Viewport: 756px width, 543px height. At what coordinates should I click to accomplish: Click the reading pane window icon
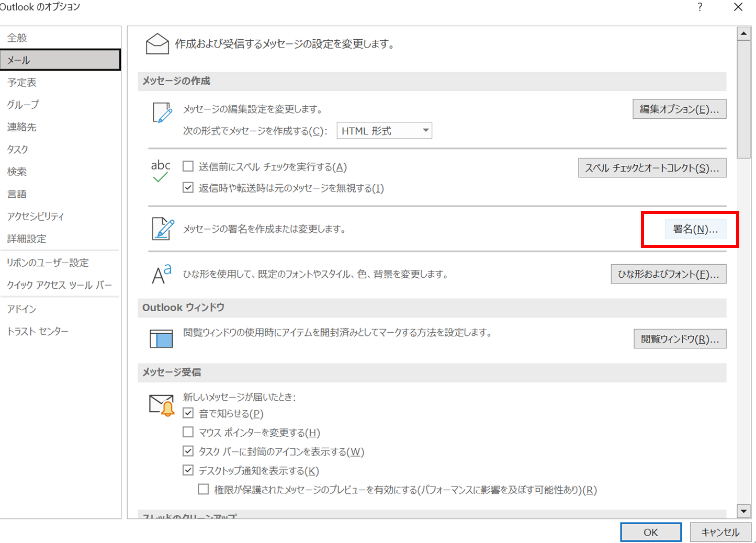pyautogui.click(x=161, y=338)
